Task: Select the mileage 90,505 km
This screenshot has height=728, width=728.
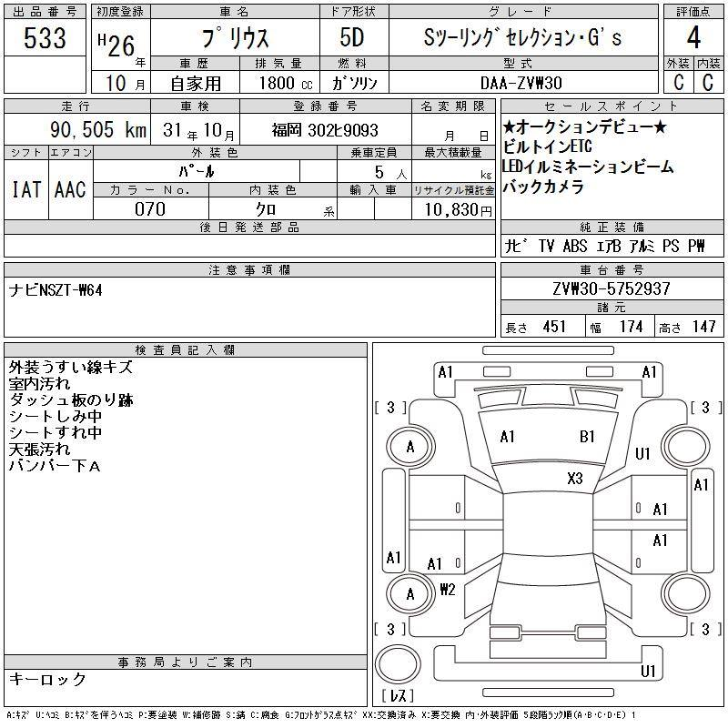Action: click(98, 129)
